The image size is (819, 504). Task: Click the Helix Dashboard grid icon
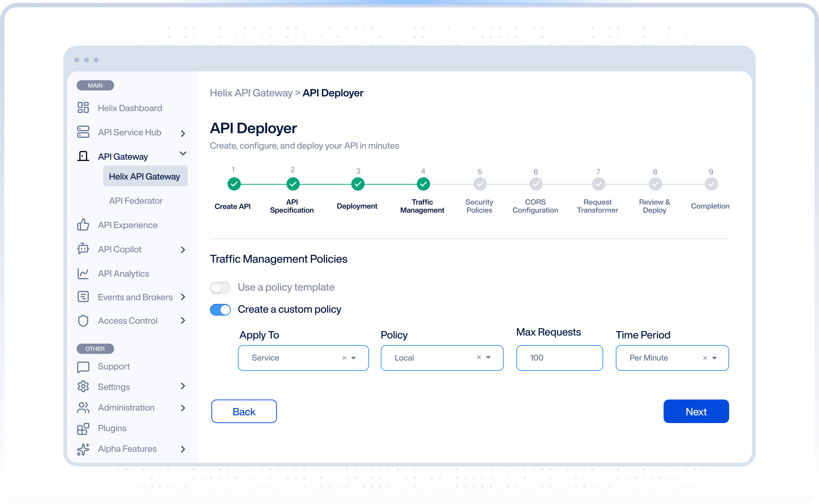click(x=83, y=108)
